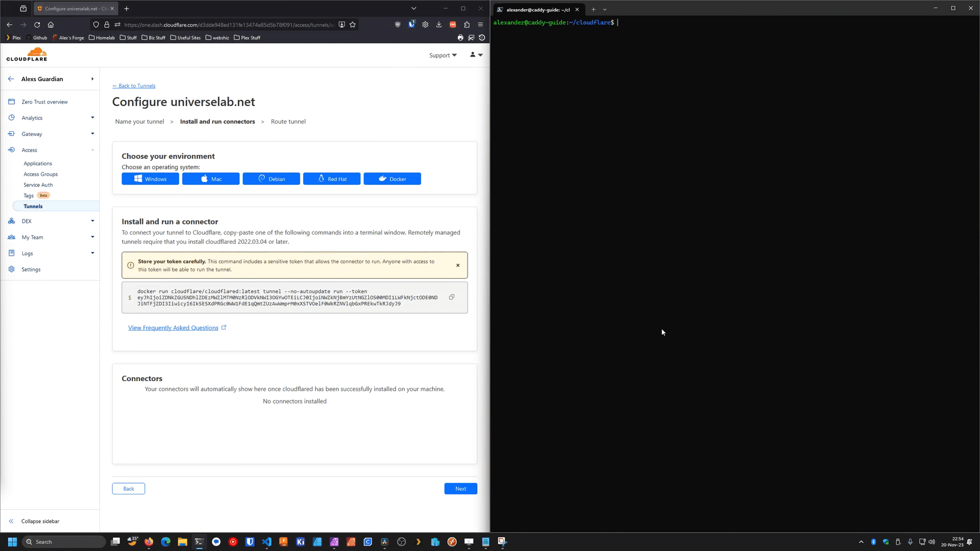Open the Firefox hamburger menu
Screen dimensions: 980x551
click(480, 24)
